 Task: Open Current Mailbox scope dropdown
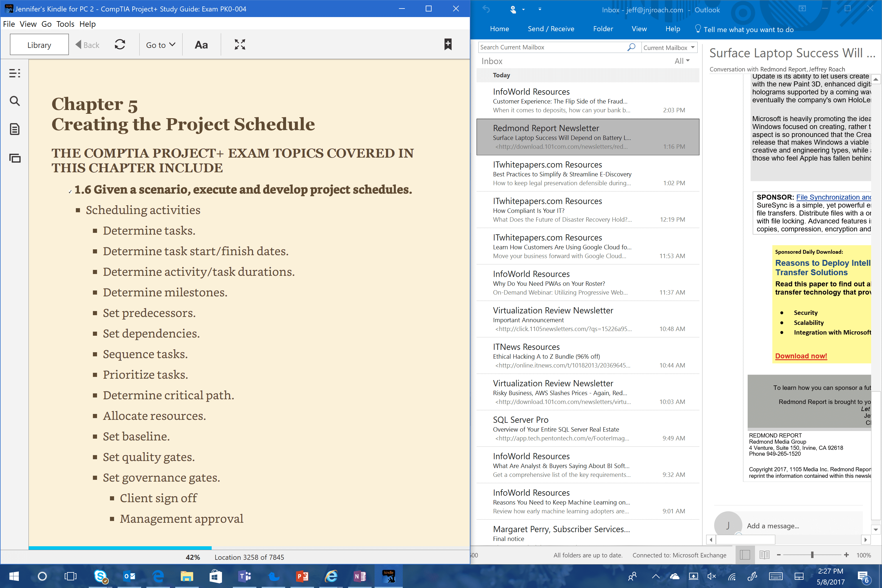[669, 47]
